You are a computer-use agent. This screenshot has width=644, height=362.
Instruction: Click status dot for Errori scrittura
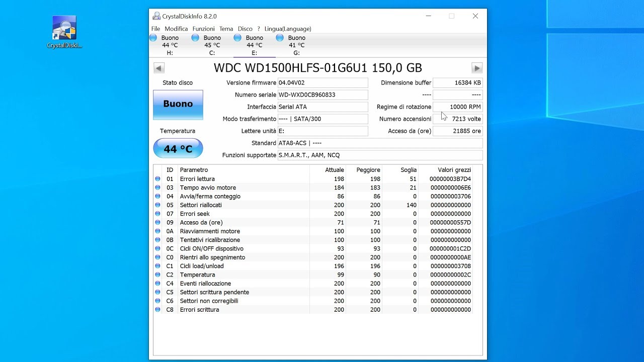(157, 310)
